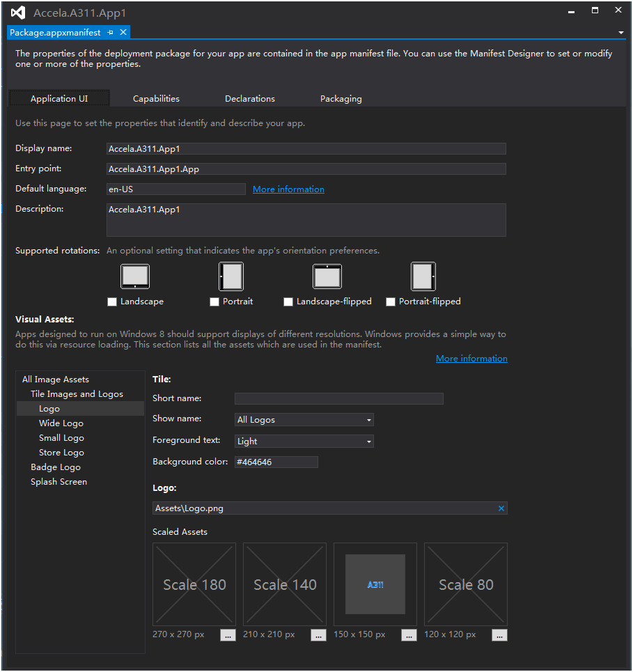Enable the Landscape rotation checkbox
This screenshot has width=633, height=672.
[x=112, y=302]
